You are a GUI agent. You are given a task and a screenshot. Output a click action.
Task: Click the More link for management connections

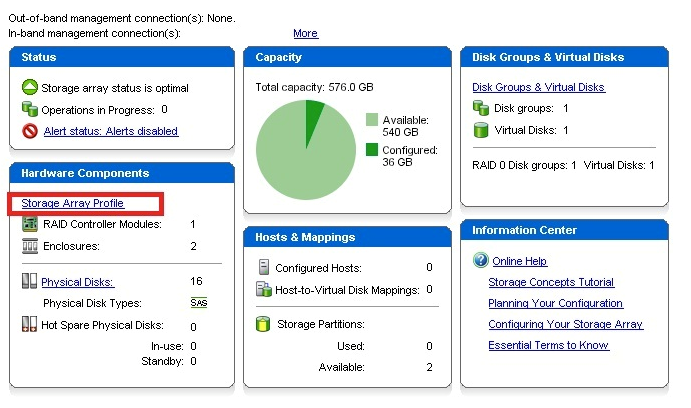pos(305,33)
